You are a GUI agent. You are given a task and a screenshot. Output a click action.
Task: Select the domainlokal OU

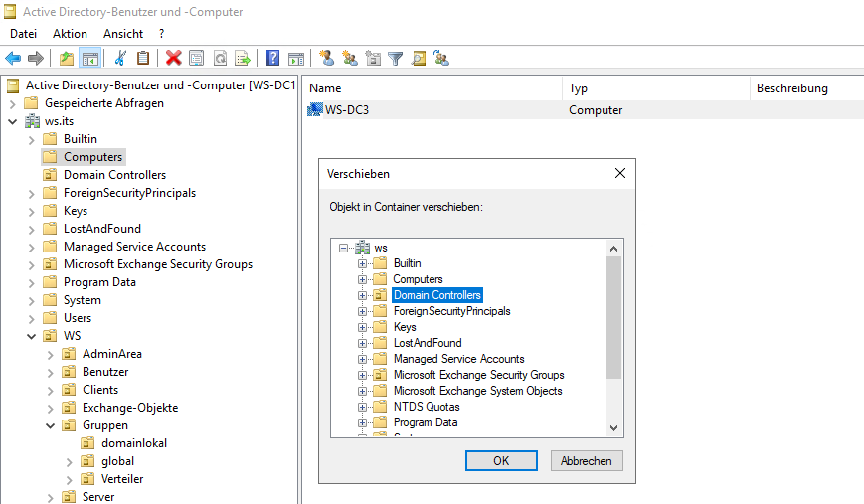[134, 442]
